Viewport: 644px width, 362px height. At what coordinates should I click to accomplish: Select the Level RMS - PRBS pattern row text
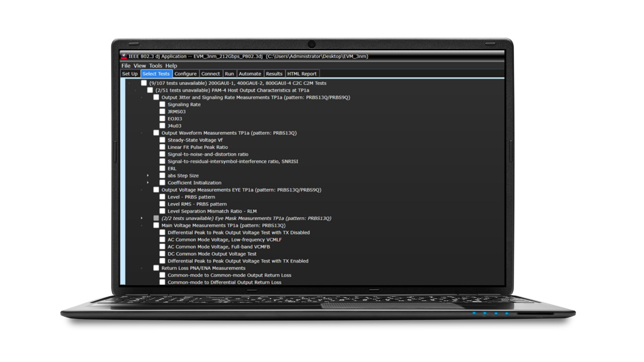pyautogui.click(x=197, y=204)
